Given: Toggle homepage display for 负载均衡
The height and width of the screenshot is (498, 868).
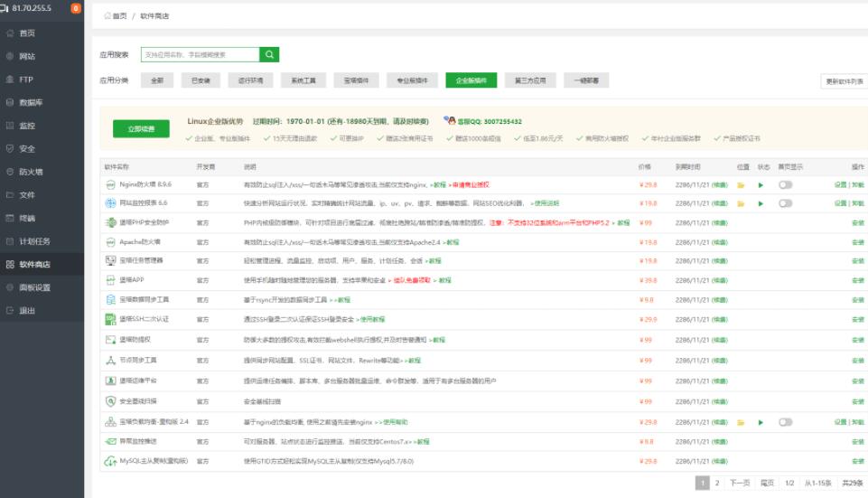Looking at the screenshot, I should pos(785,423).
